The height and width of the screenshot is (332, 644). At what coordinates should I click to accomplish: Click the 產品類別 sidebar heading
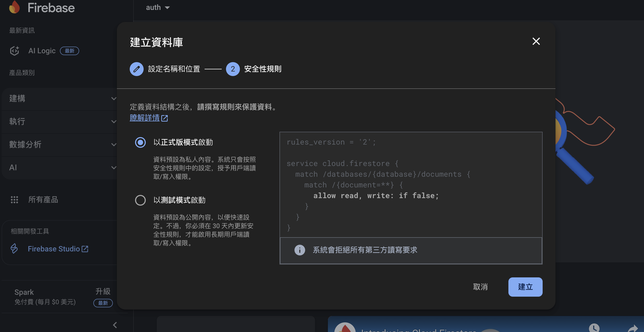coord(22,73)
